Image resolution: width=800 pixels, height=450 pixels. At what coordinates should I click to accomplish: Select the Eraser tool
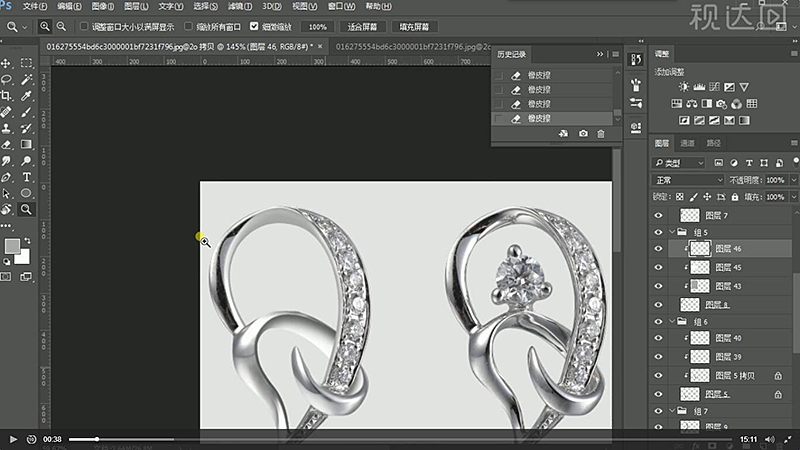(x=6, y=145)
